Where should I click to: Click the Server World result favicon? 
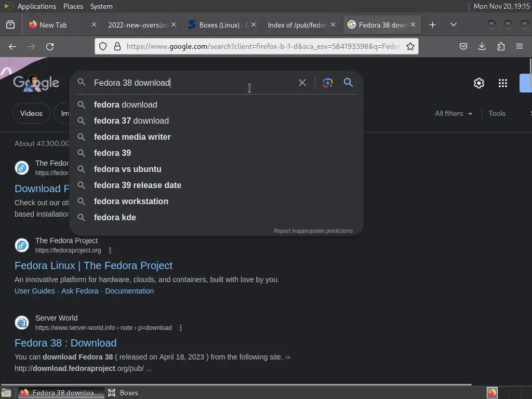click(22, 323)
